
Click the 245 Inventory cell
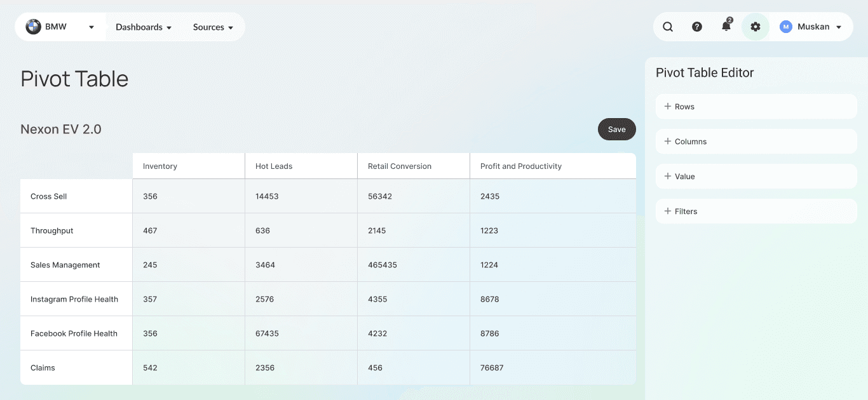(x=189, y=265)
